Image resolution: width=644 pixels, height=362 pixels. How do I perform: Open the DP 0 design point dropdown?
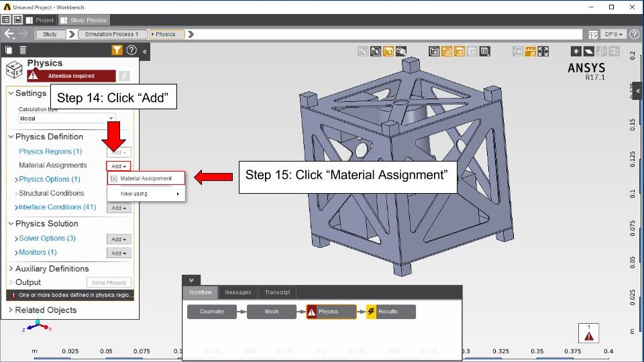(613, 34)
